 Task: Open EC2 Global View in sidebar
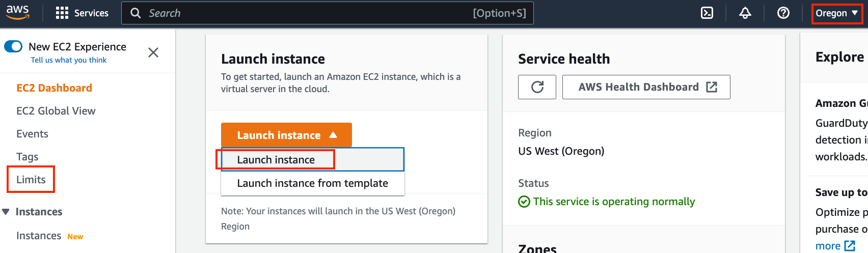(x=56, y=111)
